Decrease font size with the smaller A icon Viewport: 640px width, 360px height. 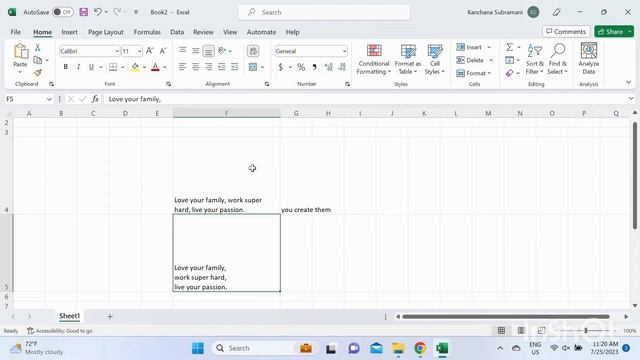point(163,51)
